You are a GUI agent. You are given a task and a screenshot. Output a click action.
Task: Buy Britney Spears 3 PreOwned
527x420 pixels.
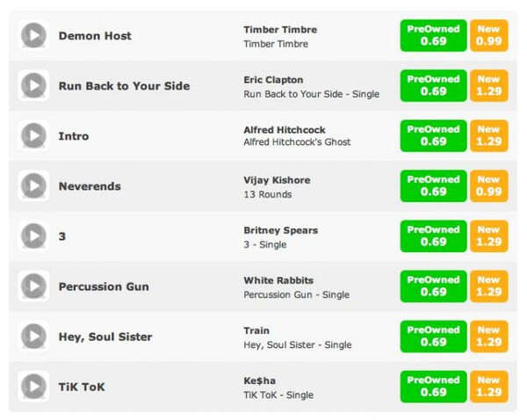pyautogui.click(x=433, y=235)
